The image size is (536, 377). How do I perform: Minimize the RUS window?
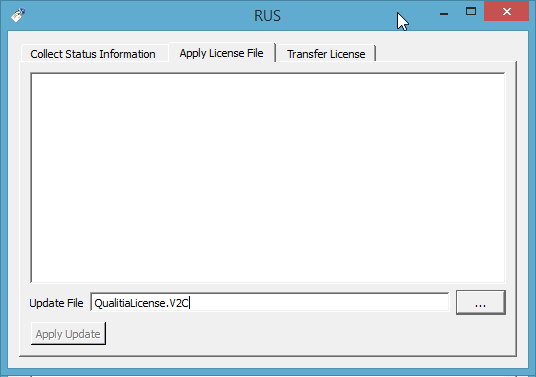coord(444,14)
